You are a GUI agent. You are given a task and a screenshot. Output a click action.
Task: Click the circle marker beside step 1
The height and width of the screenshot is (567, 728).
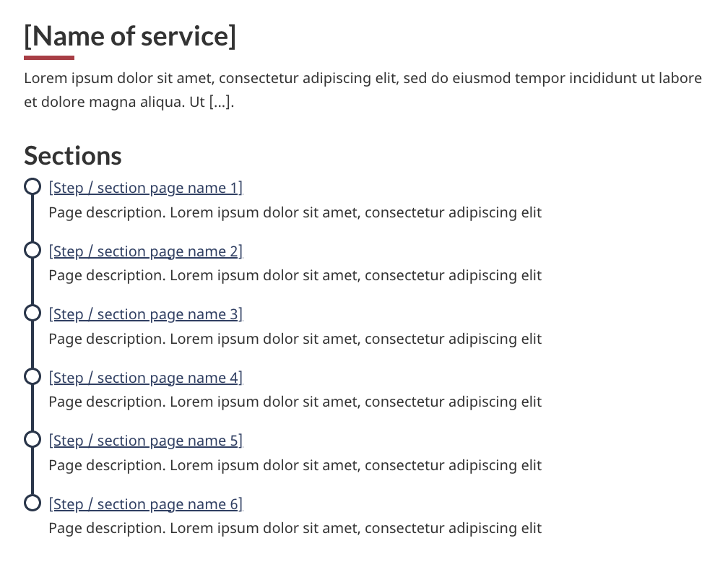pos(32,187)
